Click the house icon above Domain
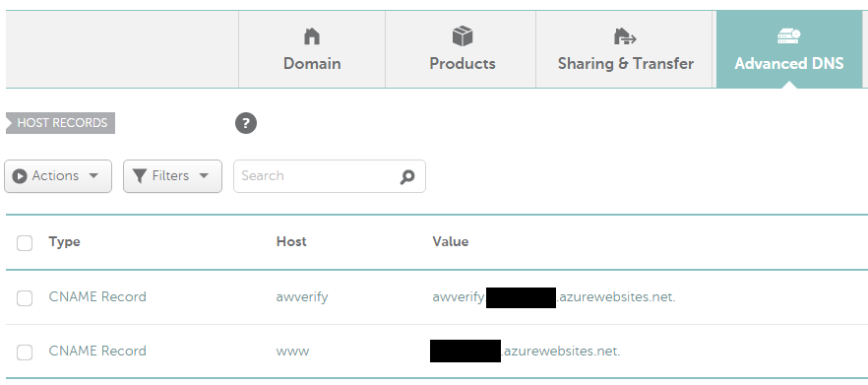This screenshot has width=868, height=385. [x=312, y=36]
